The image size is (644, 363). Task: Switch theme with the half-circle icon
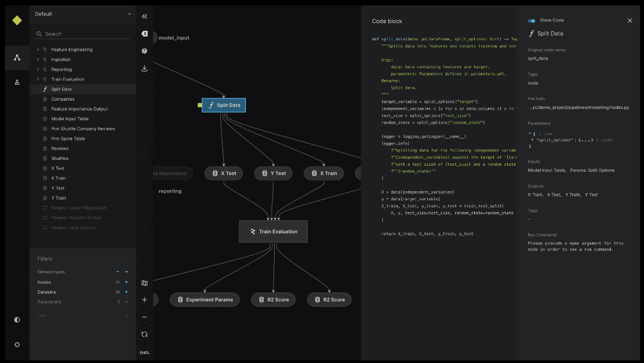pos(17,320)
